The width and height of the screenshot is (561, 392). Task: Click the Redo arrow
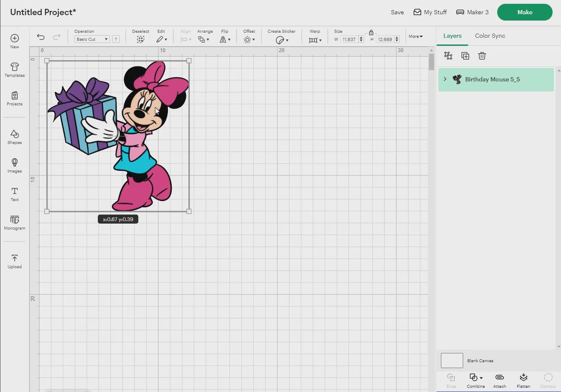[x=57, y=37]
